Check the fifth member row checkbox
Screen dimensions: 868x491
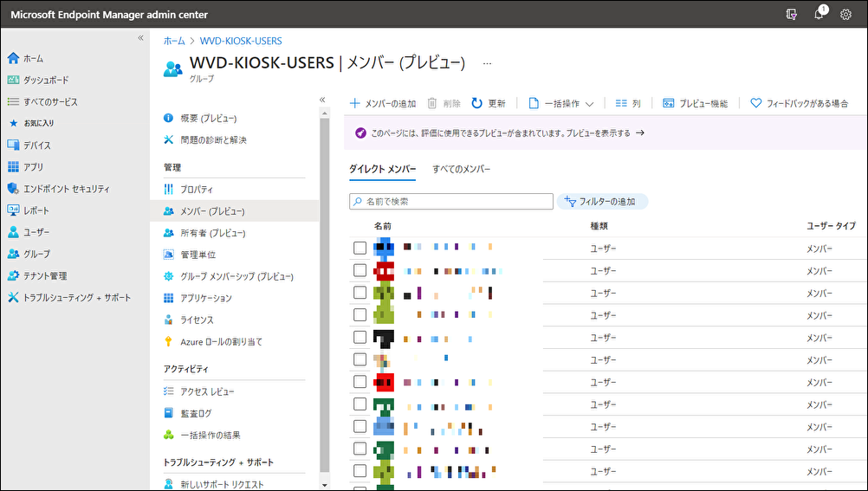pos(360,337)
